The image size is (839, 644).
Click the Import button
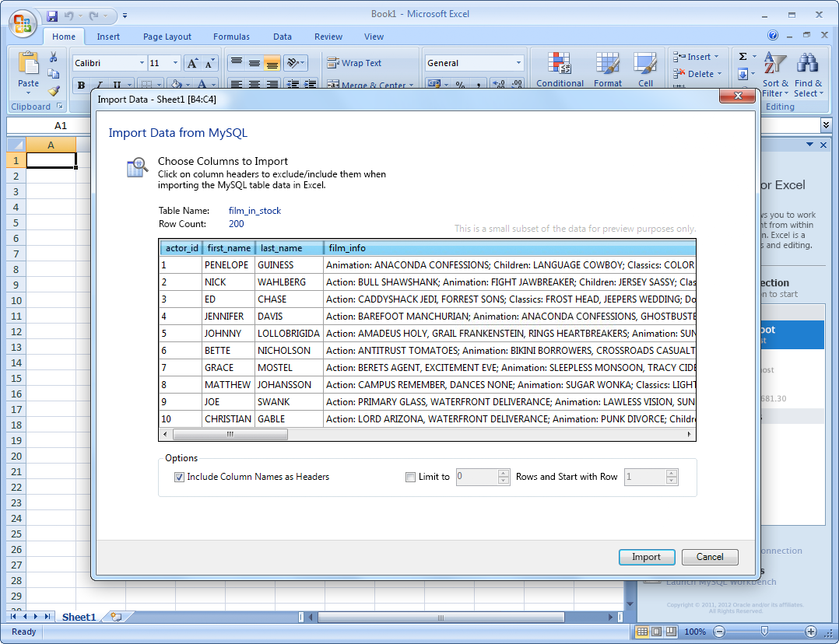point(646,557)
